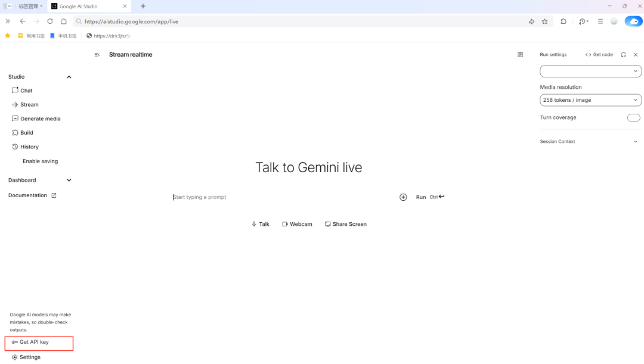The height and width of the screenshot is (364, 644).
Task: Click the Media resolution label
Action: (561, 87)
